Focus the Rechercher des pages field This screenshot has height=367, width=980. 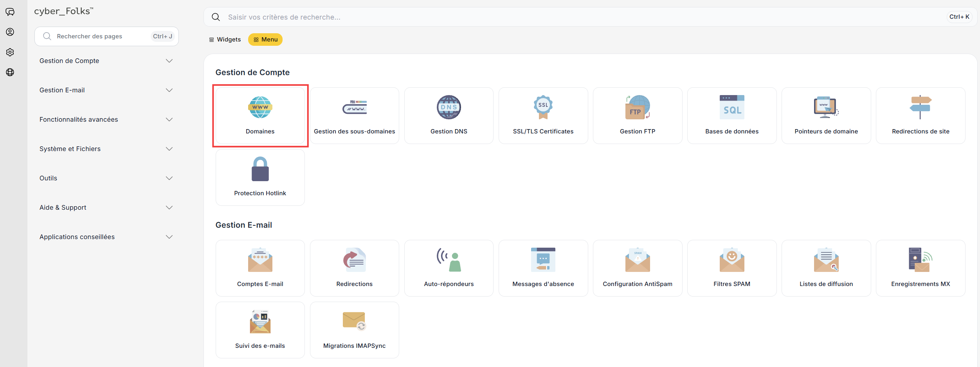click(106, 36)
